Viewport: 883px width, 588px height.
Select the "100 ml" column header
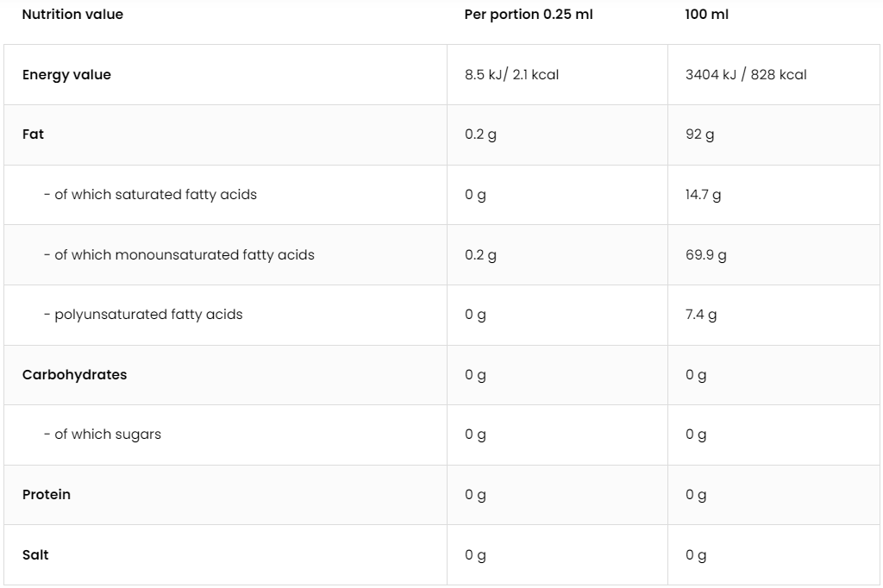tap(707, 15)
